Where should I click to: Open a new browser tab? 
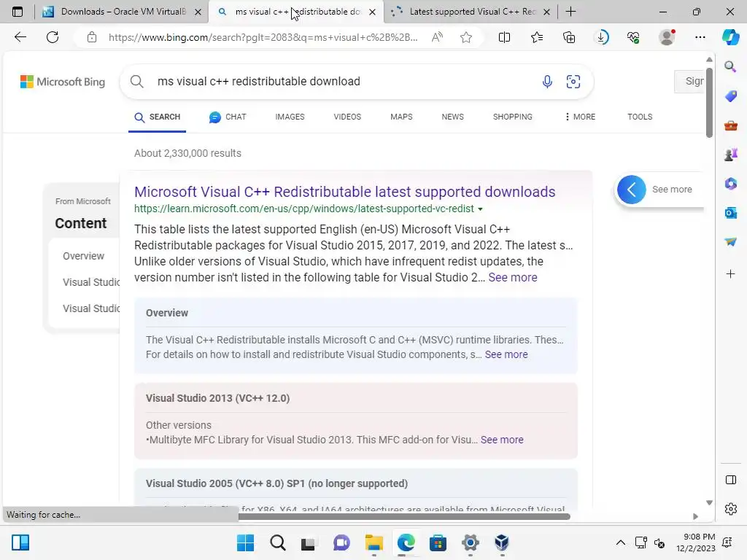[570, 12]
